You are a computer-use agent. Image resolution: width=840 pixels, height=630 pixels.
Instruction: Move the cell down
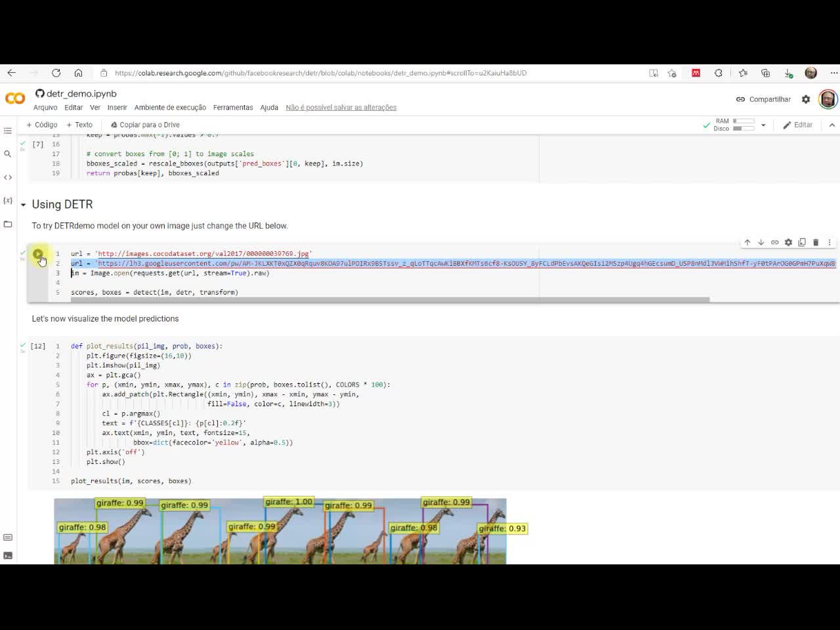tap(761, 242)
